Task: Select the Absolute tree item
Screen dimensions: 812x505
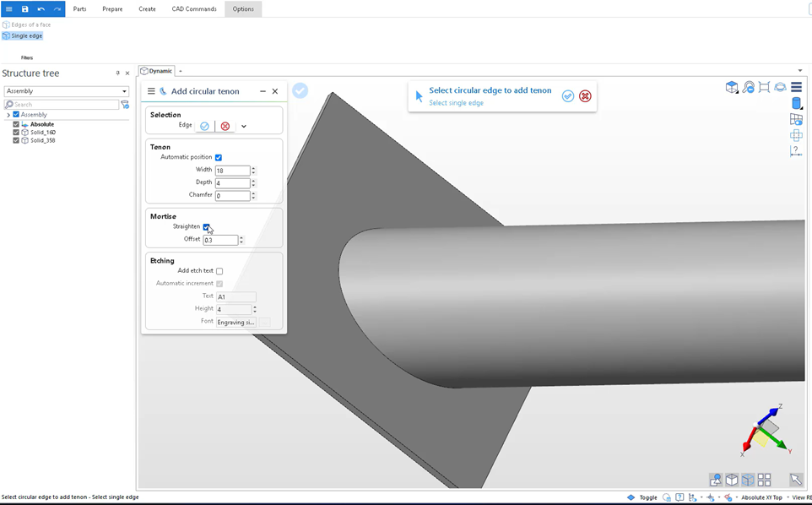Action: point(42,124)
